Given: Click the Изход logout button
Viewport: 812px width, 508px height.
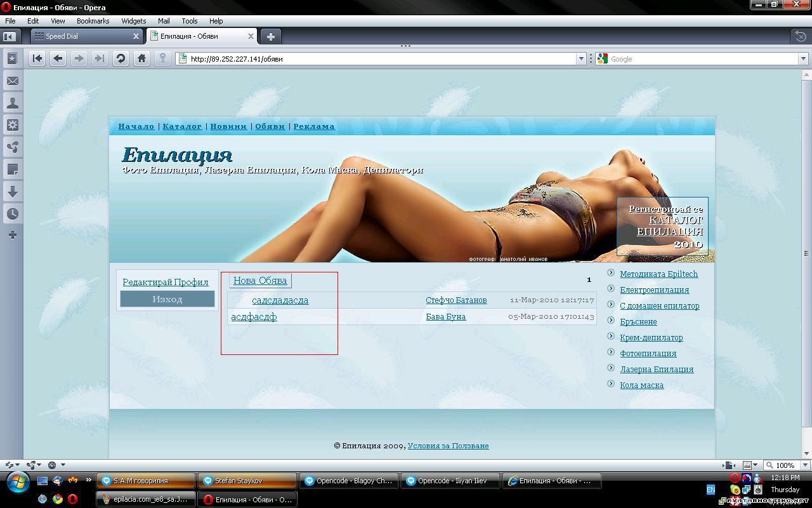Looking at the screenshot, I should coord(166,298).
